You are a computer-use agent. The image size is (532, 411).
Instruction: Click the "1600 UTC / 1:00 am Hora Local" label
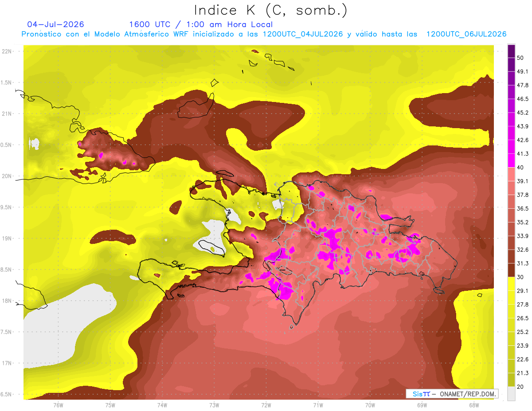[201, 24]
